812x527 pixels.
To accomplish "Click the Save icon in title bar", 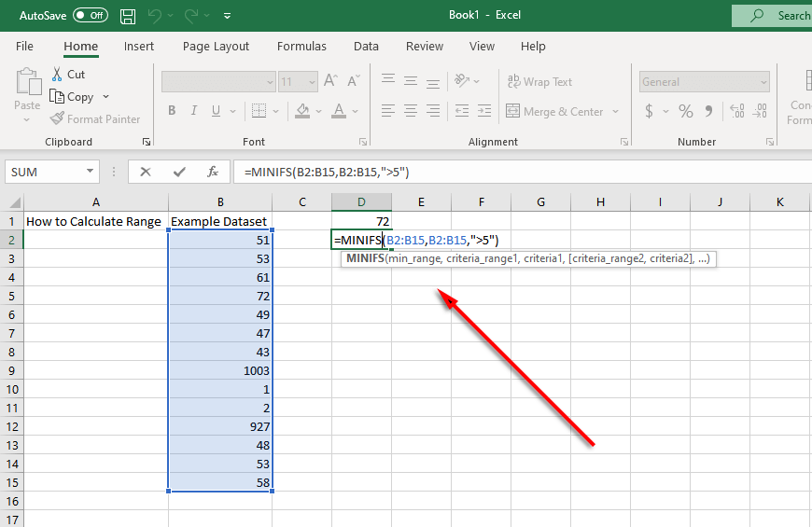I will point(128,16).
